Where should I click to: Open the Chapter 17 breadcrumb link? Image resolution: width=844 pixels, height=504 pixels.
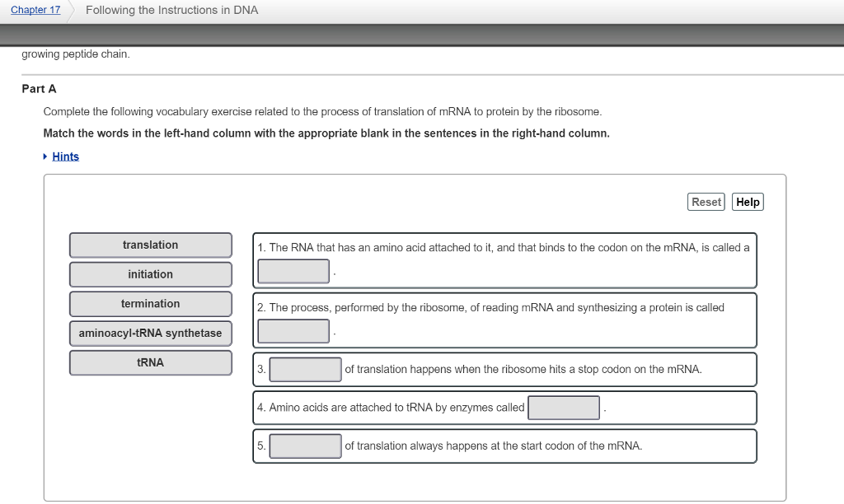[35, 10]
